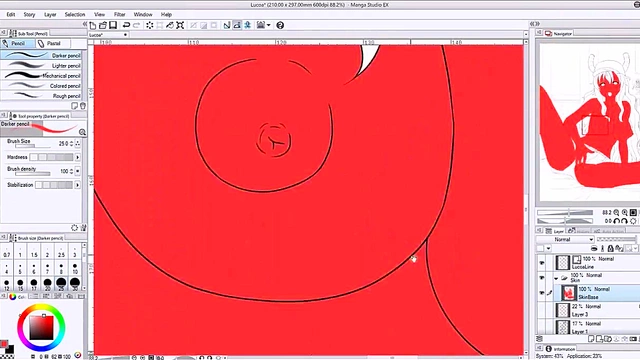
Task: Click the Clear/Delete sparkle toolbar icon
Action: (x=150, y=25)
